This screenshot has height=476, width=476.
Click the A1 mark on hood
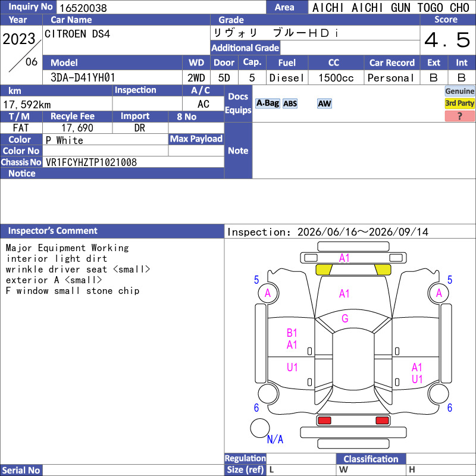coord(345,293)
